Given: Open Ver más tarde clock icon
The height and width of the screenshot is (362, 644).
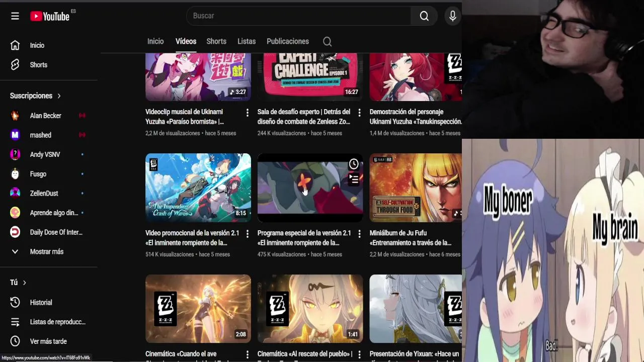Looking at the screenshot, I should (x=15, y=341).
